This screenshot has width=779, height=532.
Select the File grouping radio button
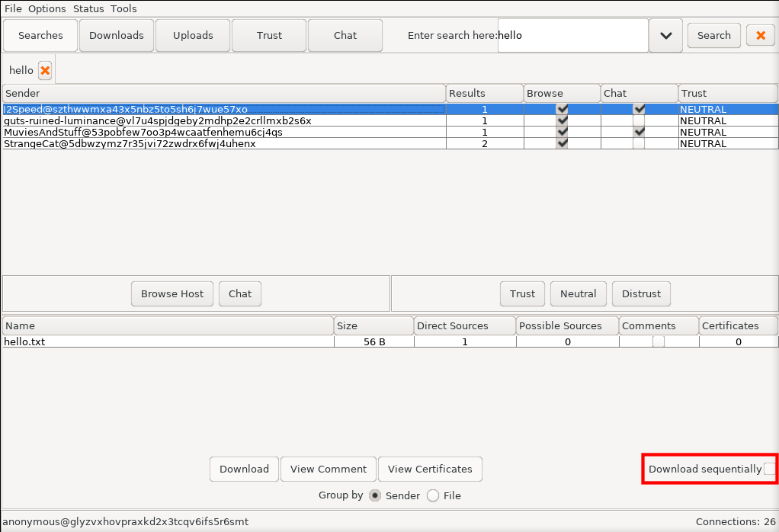pyautogui.click(x=433, y=495)
